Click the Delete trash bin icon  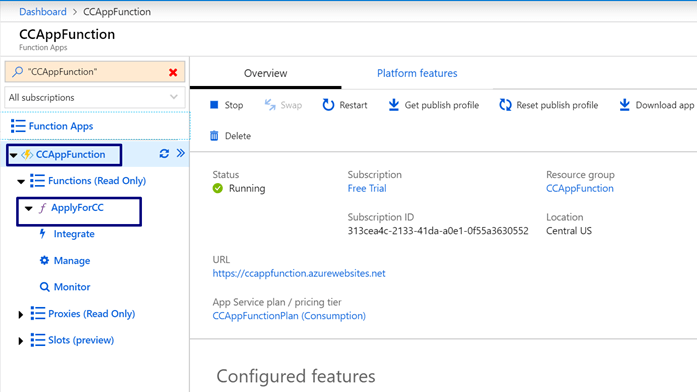[x=214, y=136]
